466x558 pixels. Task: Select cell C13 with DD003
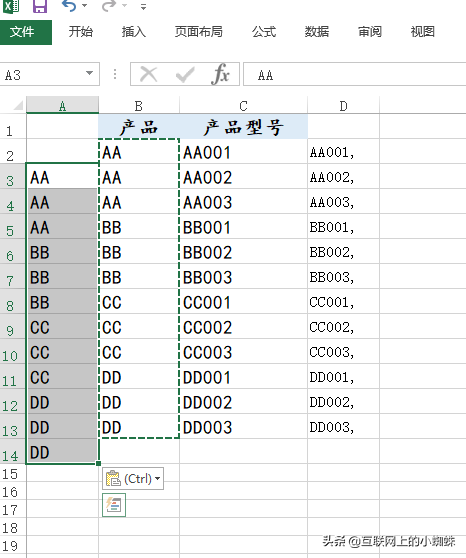(244, 427)
